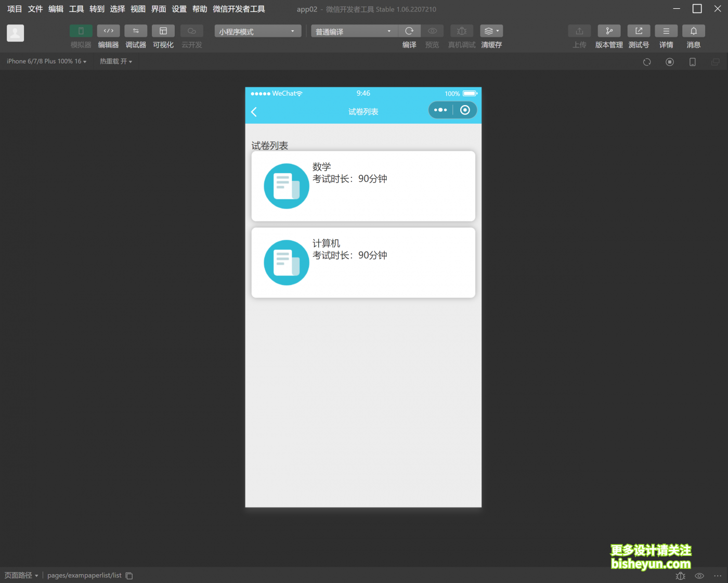728x583 pixels.
Task: Open the details icon in toolbar
Action: 666,31
